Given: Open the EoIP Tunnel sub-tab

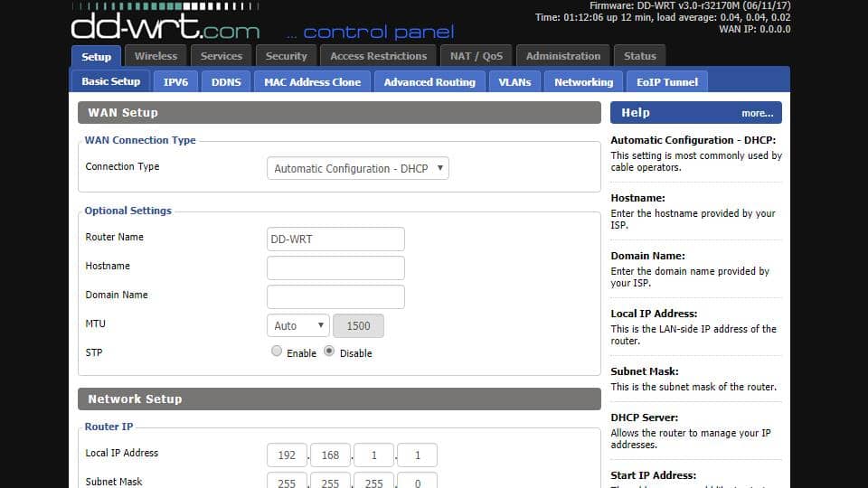Looking at the screenshot, I should click(667, 82).
